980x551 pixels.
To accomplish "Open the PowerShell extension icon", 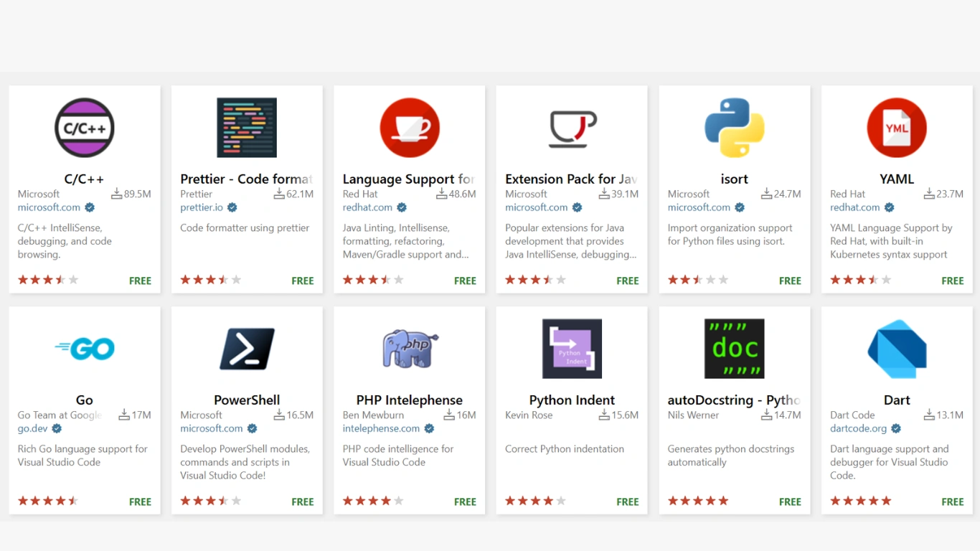I will [x=247, y=349].
